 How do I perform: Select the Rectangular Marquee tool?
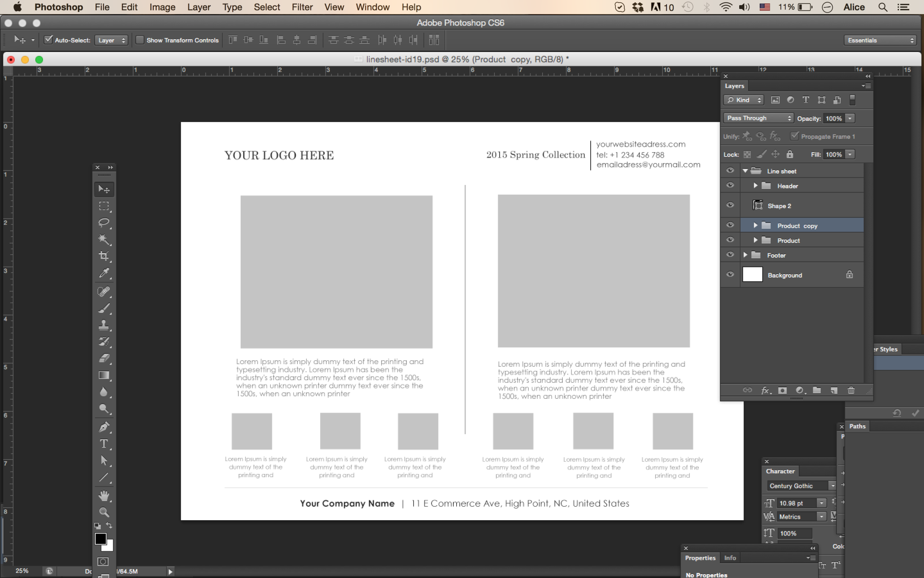tap(104, 206)
